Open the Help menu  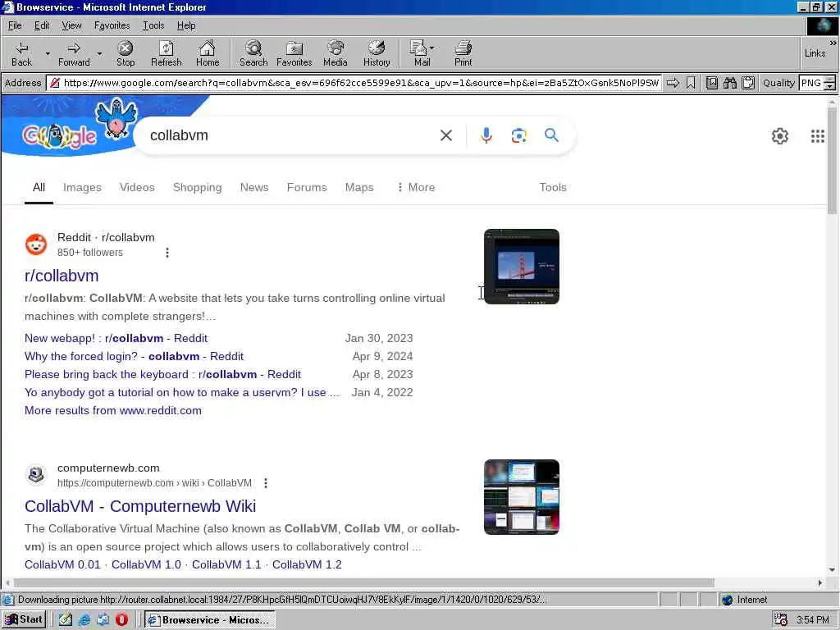pos(186,25)
